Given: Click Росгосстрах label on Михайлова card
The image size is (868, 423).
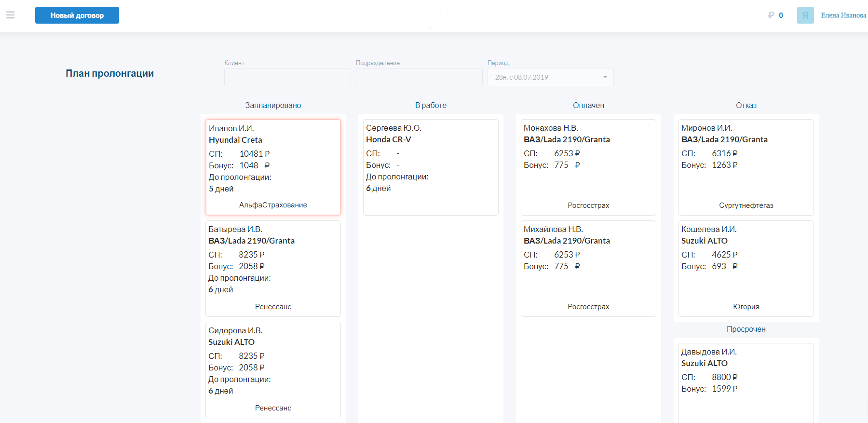Looking at the screenshot, I should pos(588,307).
